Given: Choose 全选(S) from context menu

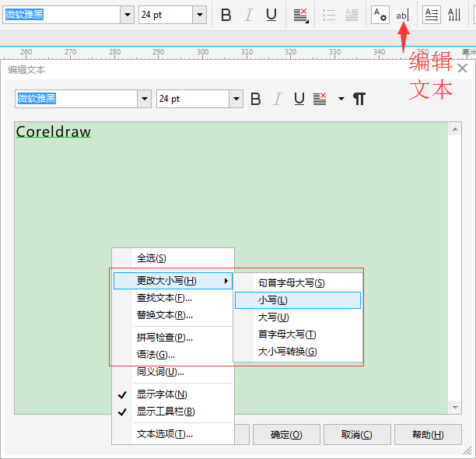Looking at the screenshot, I should click(173, 258).
